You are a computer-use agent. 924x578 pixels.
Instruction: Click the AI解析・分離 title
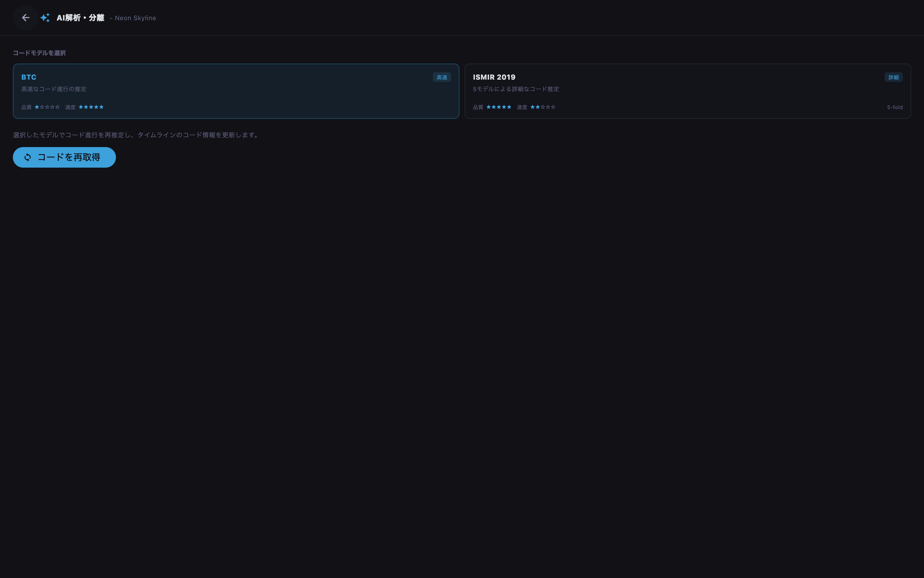pyautogui.click(x=80, y=18)
